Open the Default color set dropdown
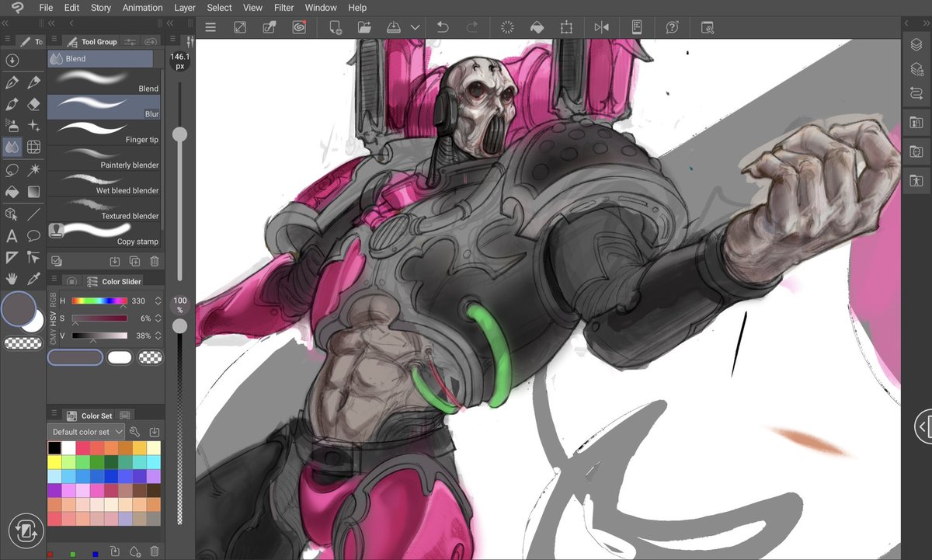This screenshot has height=560, width=932. coord(85,432)
